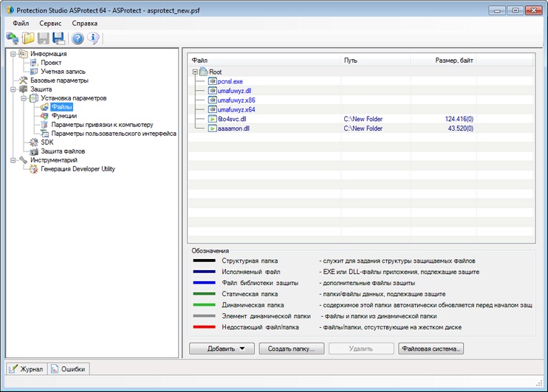Click the info speech bubble icon

93,38
